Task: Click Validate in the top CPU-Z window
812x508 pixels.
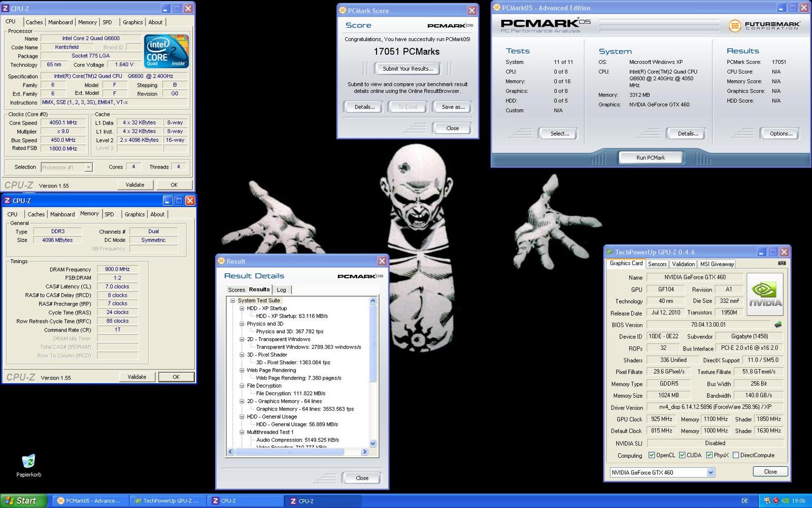Action: (x=135, y=185)
